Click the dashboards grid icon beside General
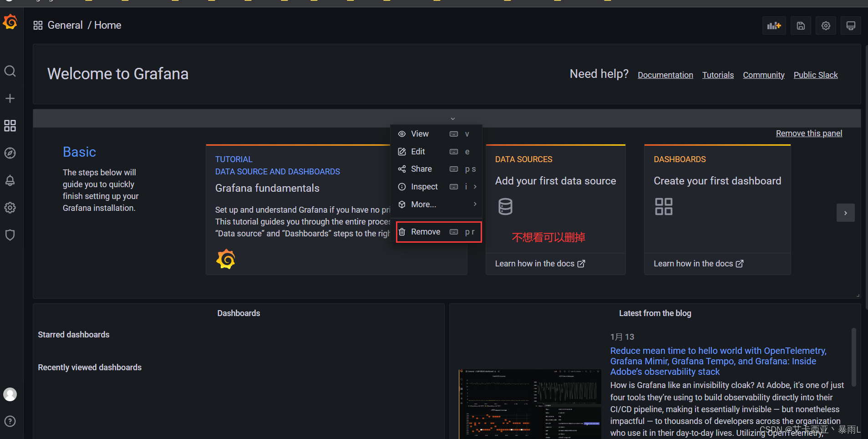This screenshot has width=868, height=439. [38, 26]
